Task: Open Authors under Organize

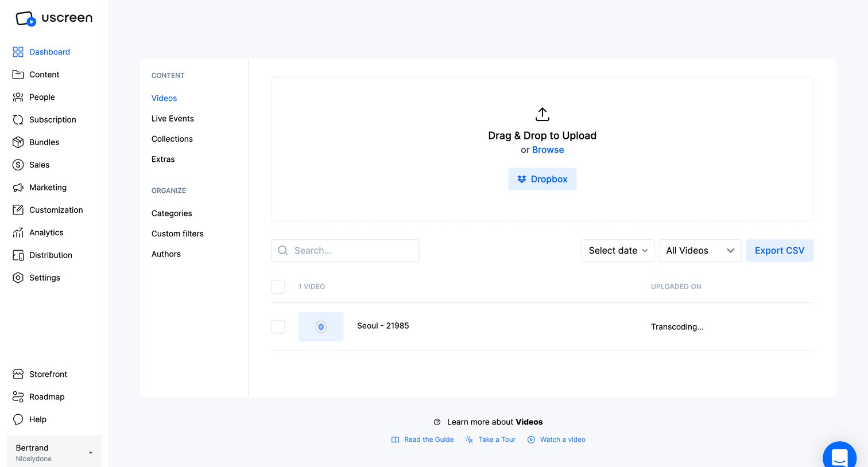Action: tap(166, 254)
